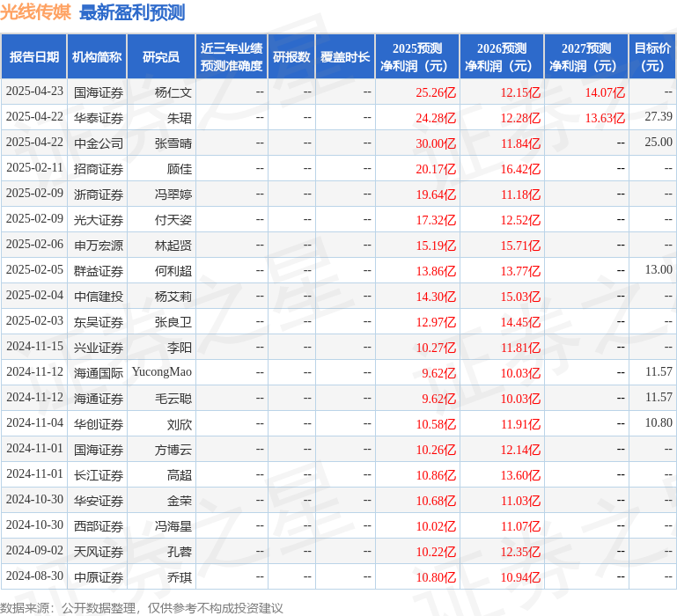Click target price 10.80

click(x=659, y=422)
